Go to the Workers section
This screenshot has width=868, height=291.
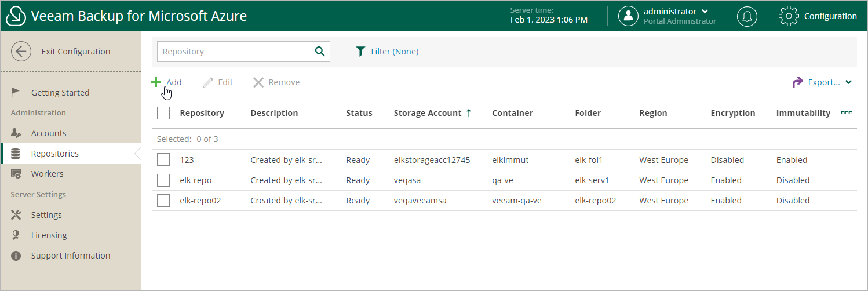coord(48,174)
